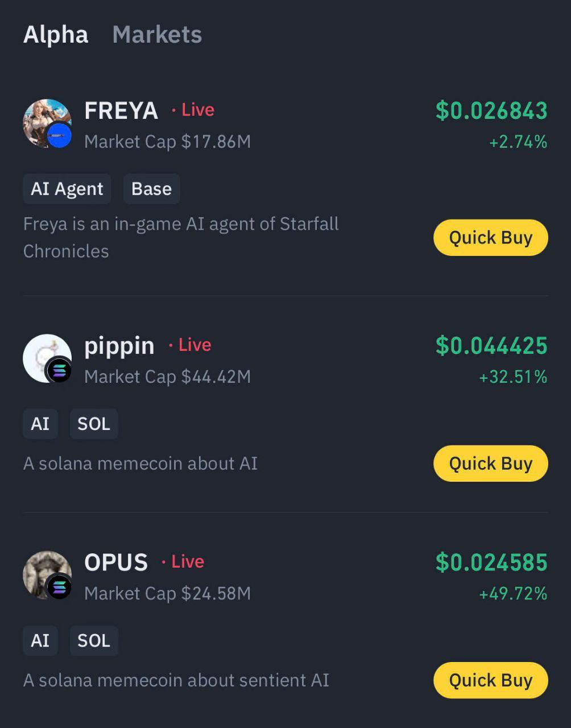Quick Buy the FREYA token
Screen dimensions: 571x728
point(491,238)
